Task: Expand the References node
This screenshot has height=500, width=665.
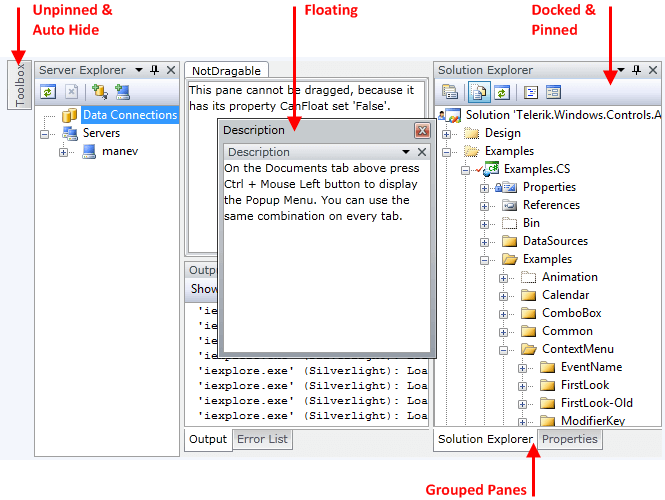Action: pos(484,207)
